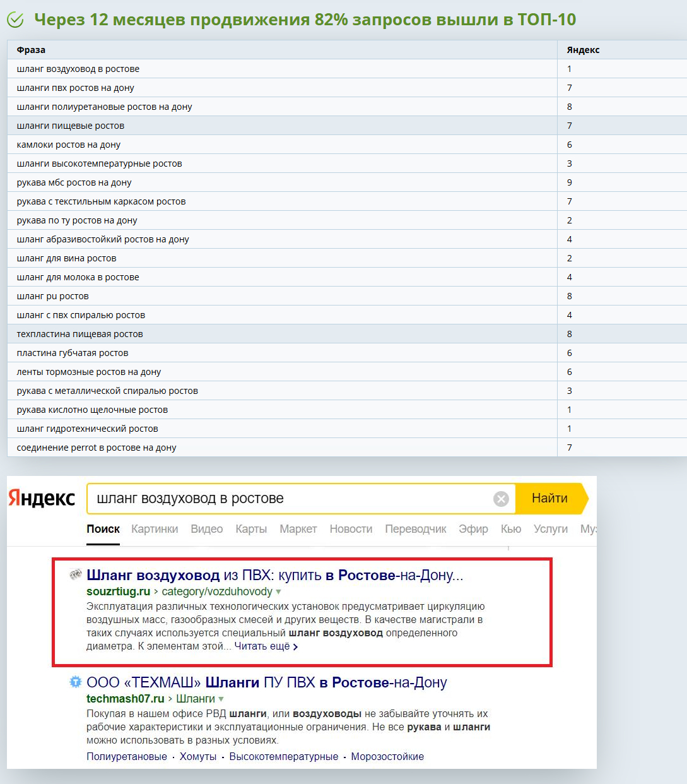Image resolution: width=687 pixels, height=784 pixels.
Task: Select row шланги полиуретановые ростов на дону
Action: tap(347, 107)
